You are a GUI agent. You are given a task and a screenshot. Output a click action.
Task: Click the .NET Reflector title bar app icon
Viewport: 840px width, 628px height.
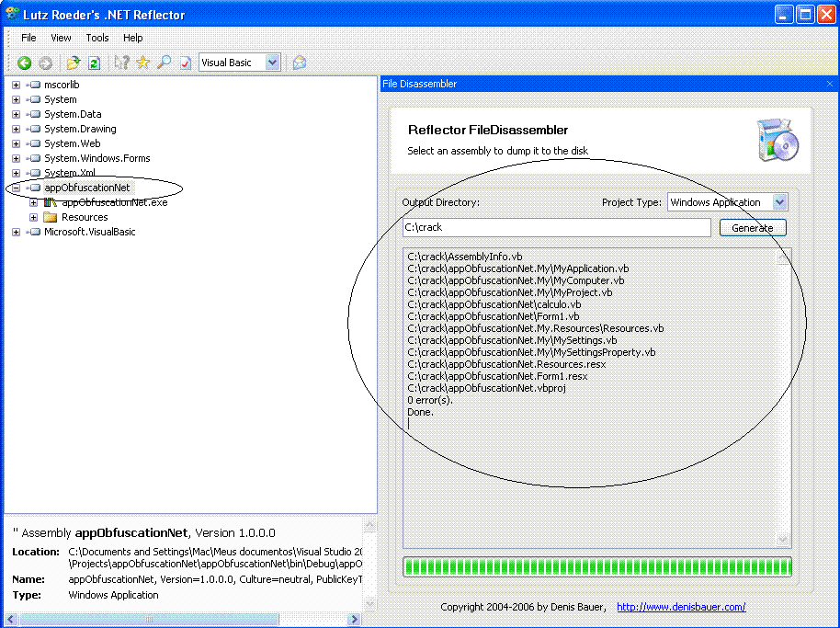pyautogui.click(x=12, y=14)
